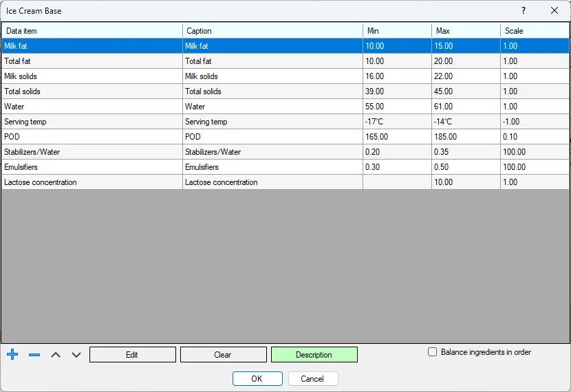571x392 pixels.
Task: Click Serving temp Max value -14°C
Action: tap(466, 122)
